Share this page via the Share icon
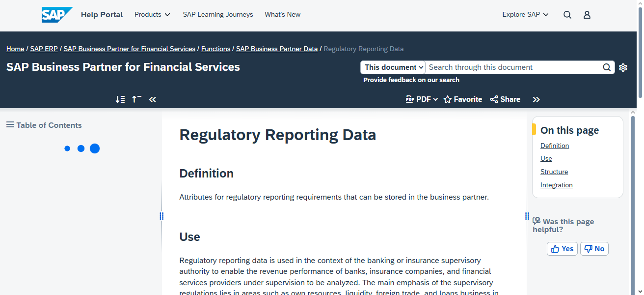Image resolution: width=644 pixels, height=295 pixels. [505, 99]
